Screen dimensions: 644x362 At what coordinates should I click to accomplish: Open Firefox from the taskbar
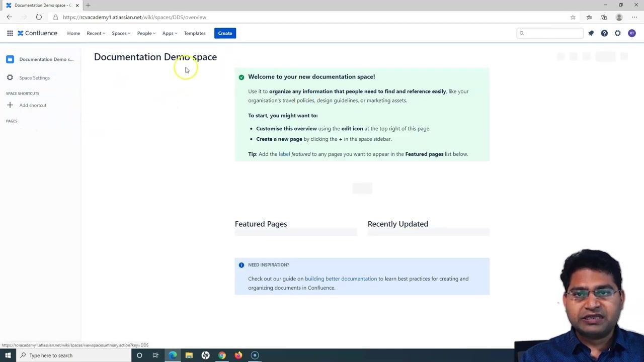[x=238, y=355]
